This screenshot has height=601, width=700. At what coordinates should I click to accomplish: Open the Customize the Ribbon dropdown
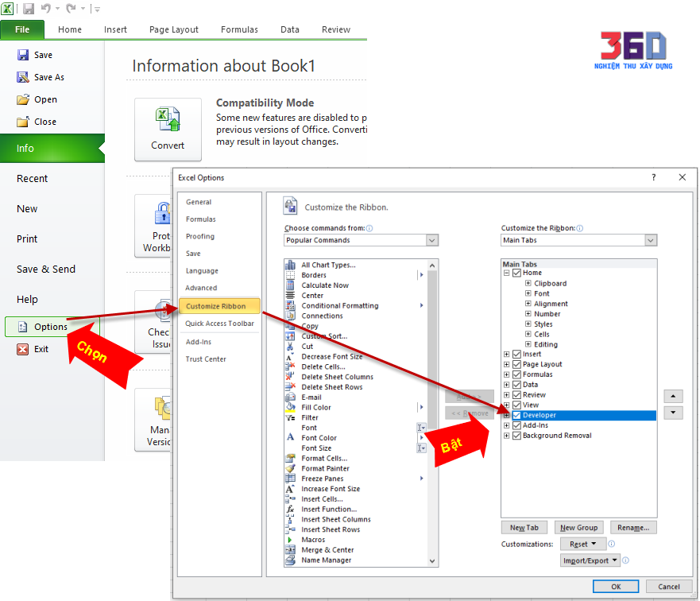pyautogui.click(x=578, y=240)
